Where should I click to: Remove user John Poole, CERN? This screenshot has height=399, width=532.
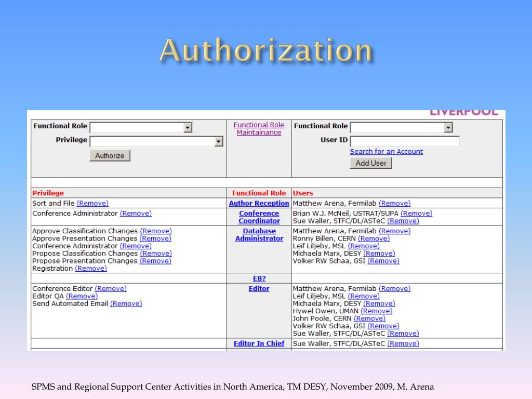pyautogui.click(x=369, y=318)
